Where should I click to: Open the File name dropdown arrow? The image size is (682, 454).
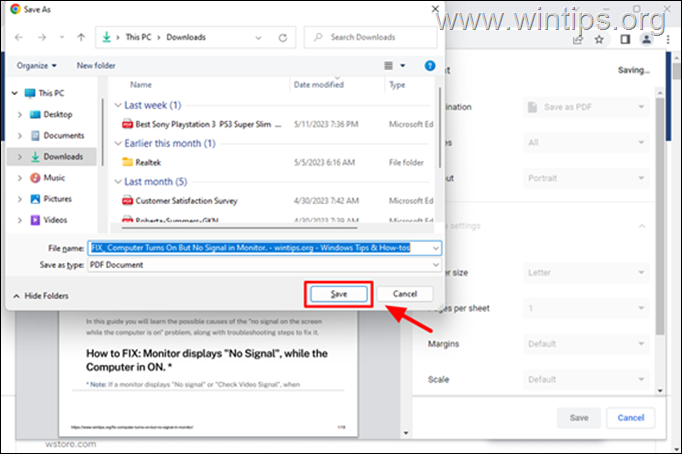[436, 248]
